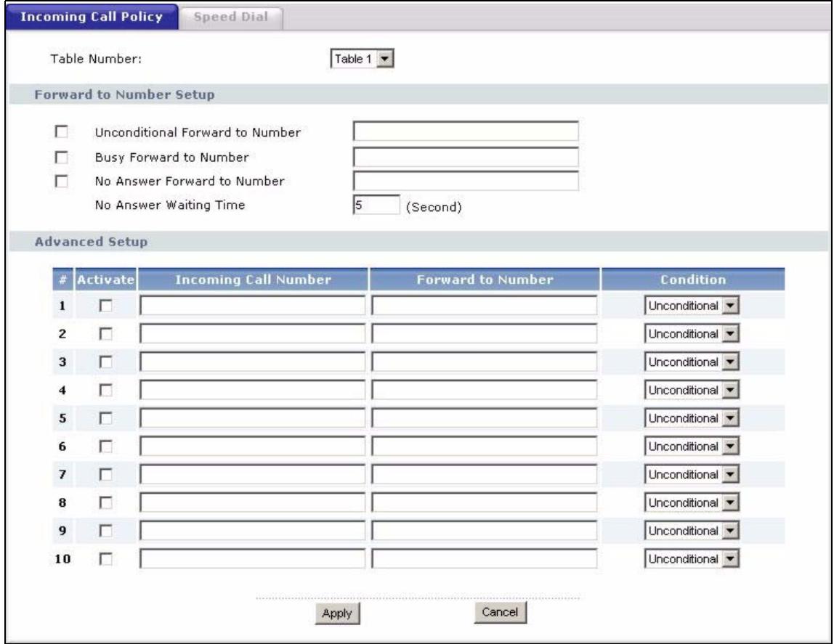Click Incoming Call Number field in row 9
This screenshot has width=834, height=644.
click(x=253, y=531)
